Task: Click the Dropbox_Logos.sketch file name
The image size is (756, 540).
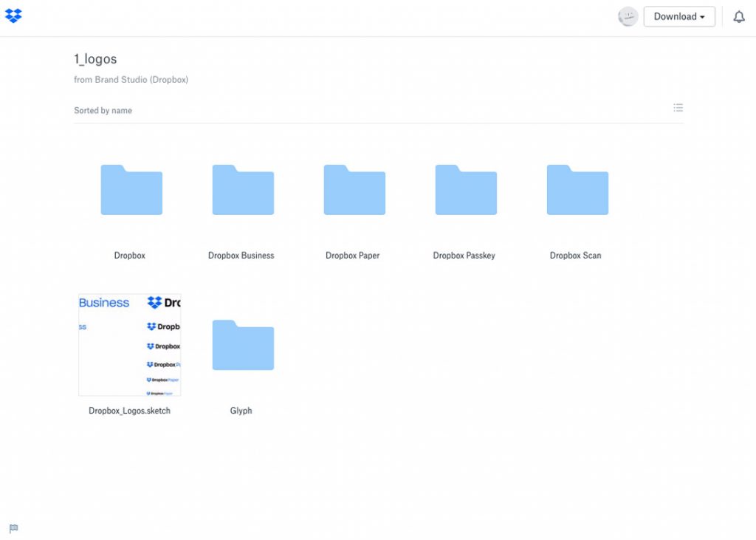Action: tap(130, 411)
